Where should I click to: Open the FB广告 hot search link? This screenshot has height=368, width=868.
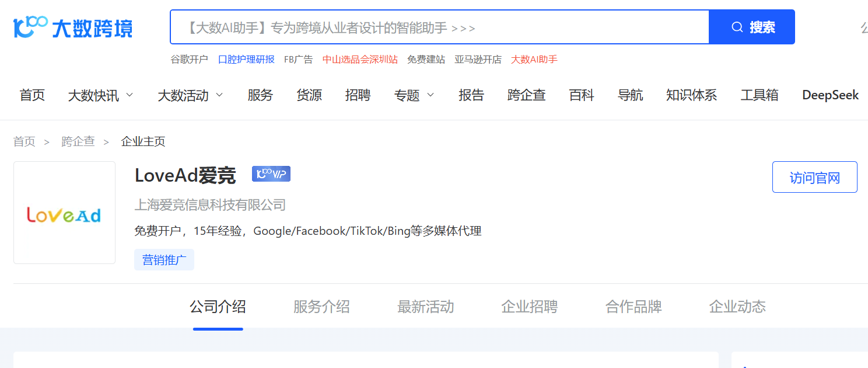pyautogui.click(x=298, y=59)
